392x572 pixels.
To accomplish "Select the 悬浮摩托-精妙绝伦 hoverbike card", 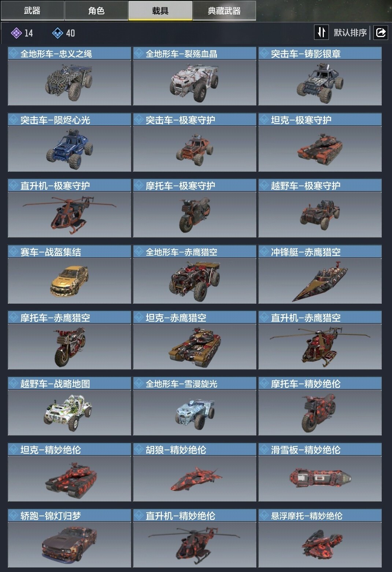I will (320, 538).
